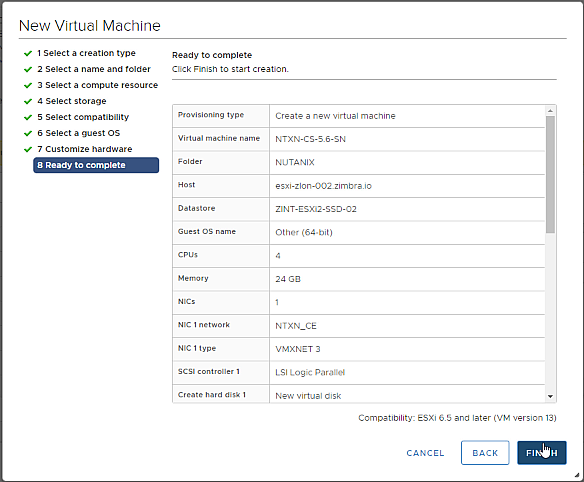Open step 5 Select compatibility
Image resolution: width=584 pixels, height=482 pixels.
83,117
